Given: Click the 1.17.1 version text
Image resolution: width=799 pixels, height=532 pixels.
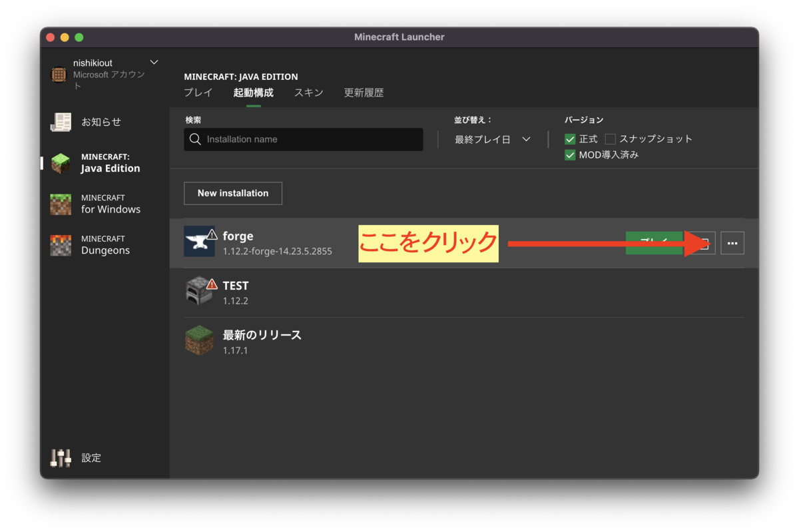Looking at the screenshot, I should click(235, 350).
